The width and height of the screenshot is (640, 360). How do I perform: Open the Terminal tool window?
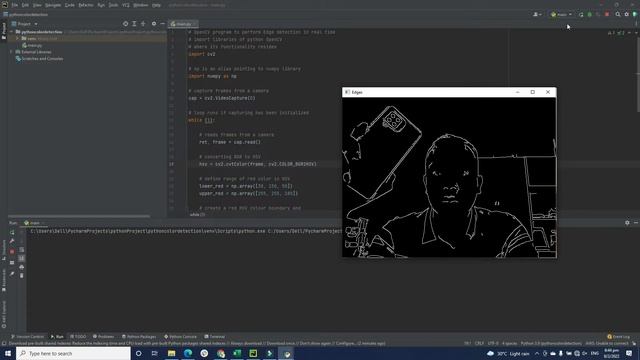click(215, 337)
